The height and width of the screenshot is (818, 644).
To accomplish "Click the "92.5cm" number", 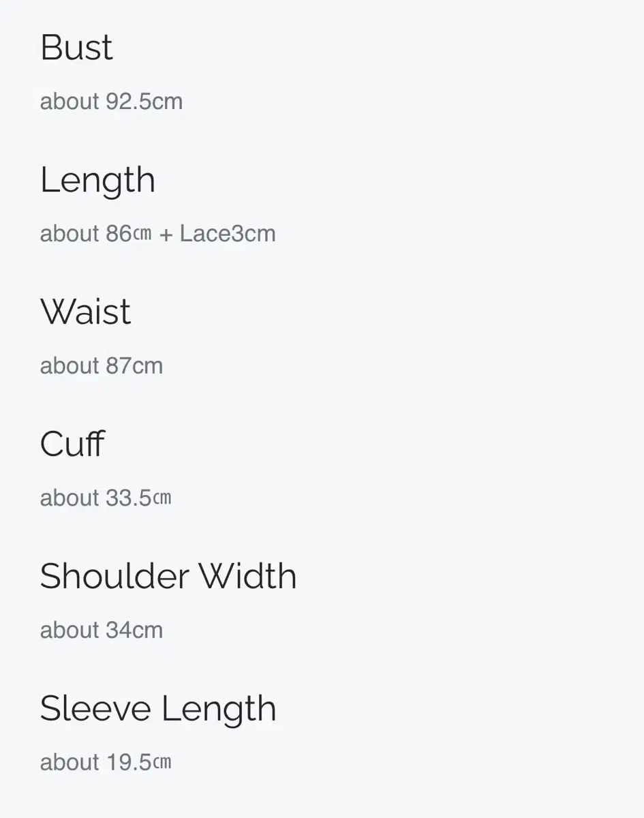I will tap(144, 102).
